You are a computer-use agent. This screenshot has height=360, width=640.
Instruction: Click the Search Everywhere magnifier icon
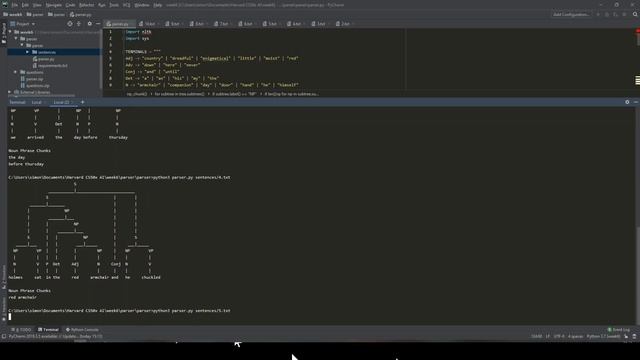(x=635, y=14)
